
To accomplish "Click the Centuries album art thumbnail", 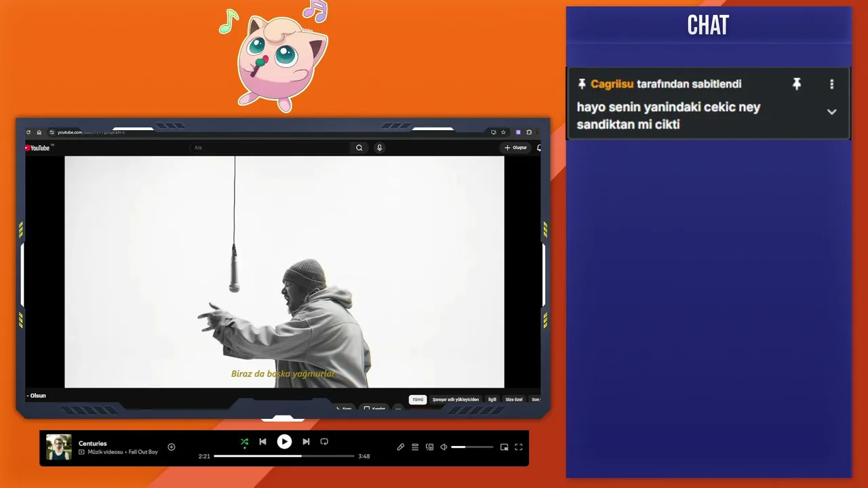I will point(59,447).
